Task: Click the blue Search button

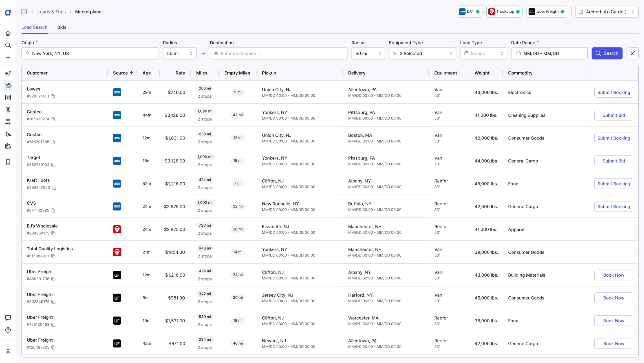Action: 607,53
